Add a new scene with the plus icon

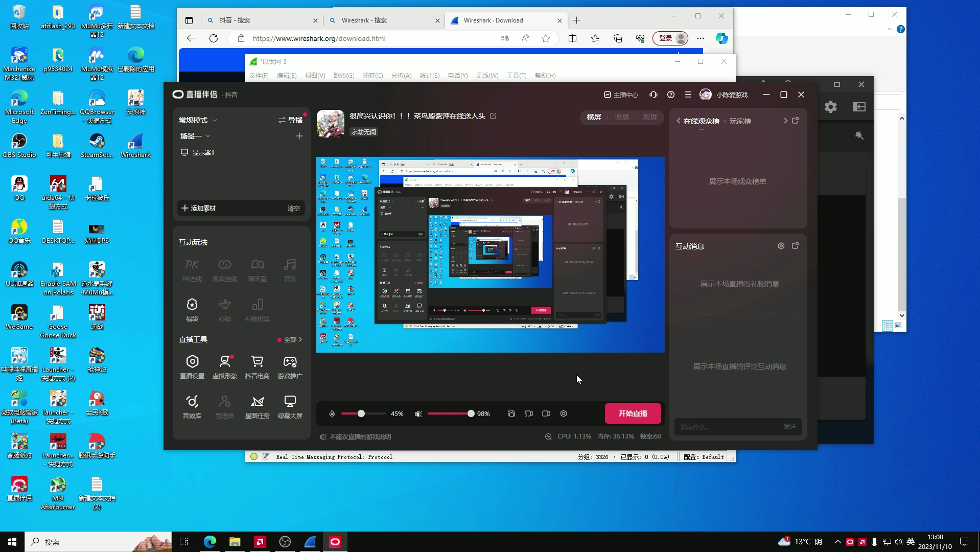[299, 136]
